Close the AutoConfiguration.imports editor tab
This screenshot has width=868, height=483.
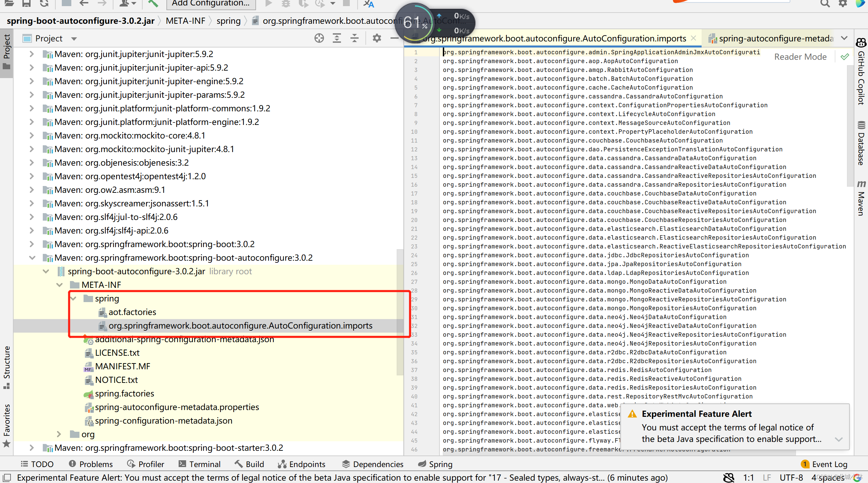(694, 38)
